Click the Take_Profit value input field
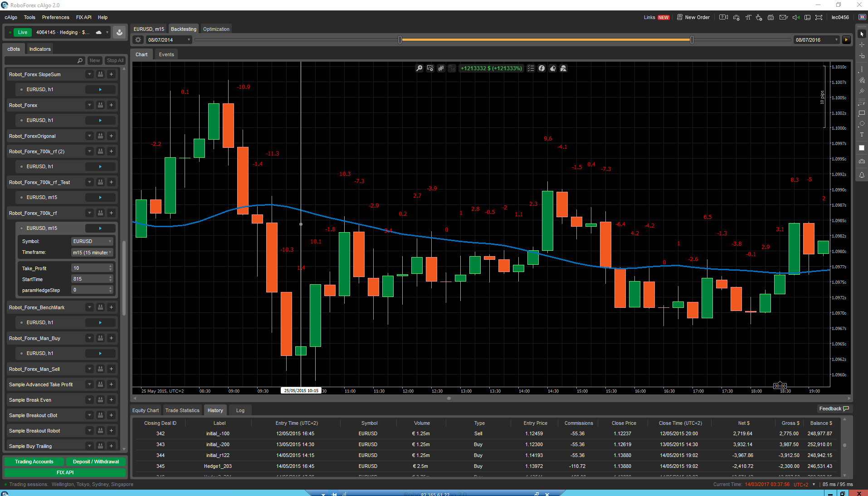 pos(90,268)
